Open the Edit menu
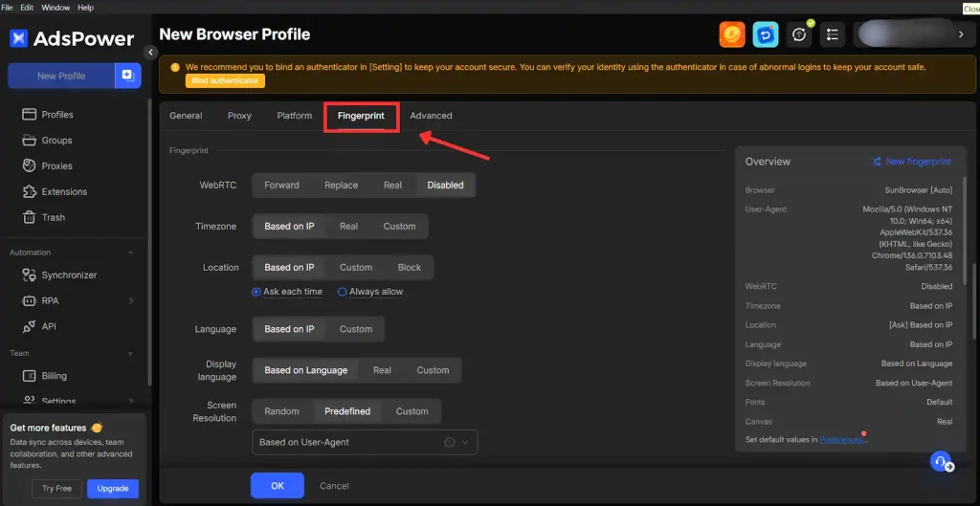Image resolution: width=980 pixels, height=506 pixels. [27, 8]
